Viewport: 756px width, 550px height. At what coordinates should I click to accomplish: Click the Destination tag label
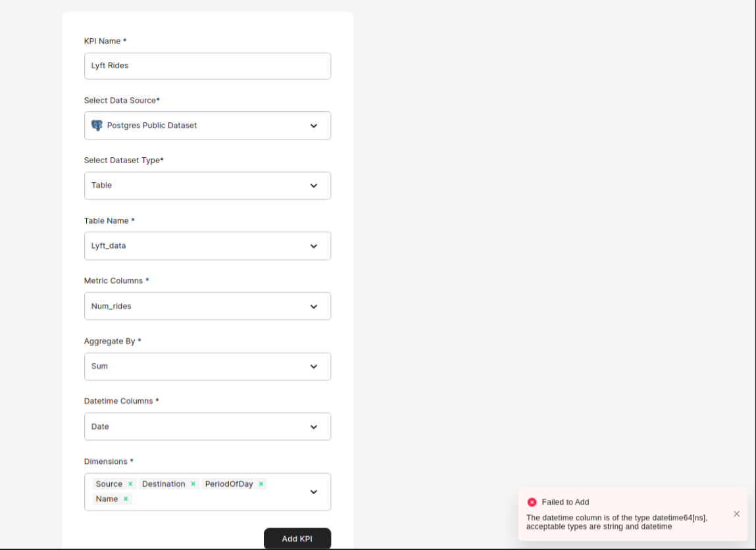(x=163, y=484)
